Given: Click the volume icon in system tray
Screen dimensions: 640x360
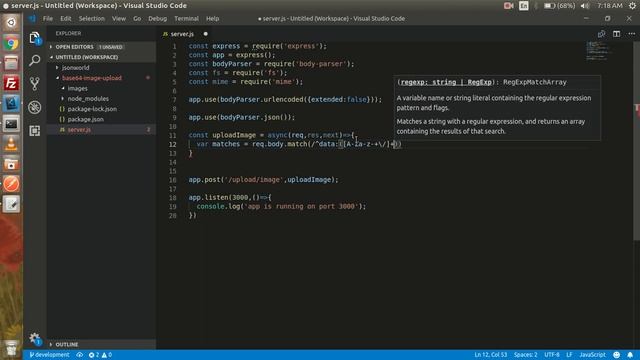Looking at the screenshot, I should point(585,6).
